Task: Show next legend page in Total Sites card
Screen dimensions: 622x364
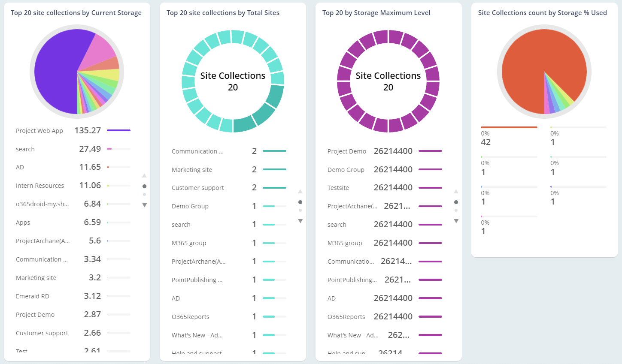Action: click(300, 221)
